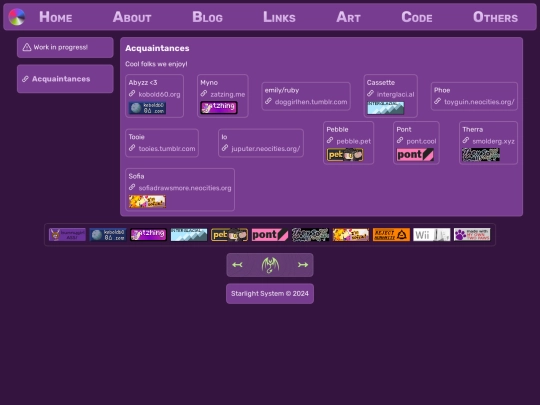The height and width of the screenshot is (405, 540).
Task: Click the zatzhing badge in footer strip
Action: click(148, 235)
